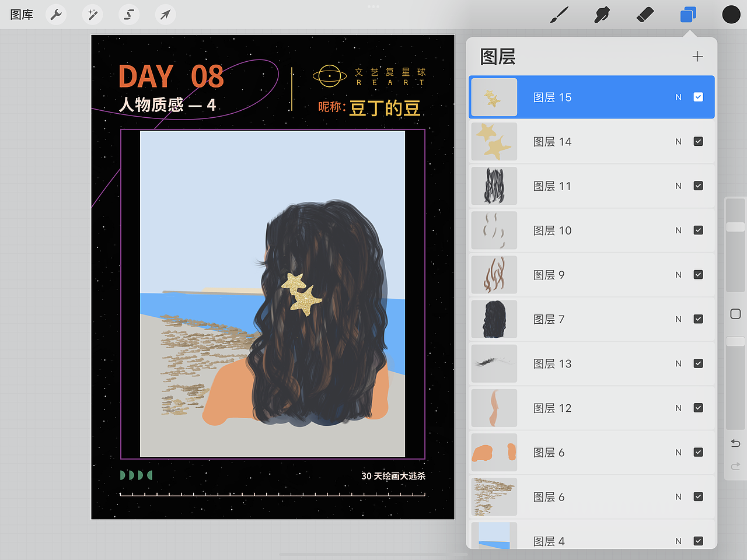Select 图层 13 name label

coord(552,363)
